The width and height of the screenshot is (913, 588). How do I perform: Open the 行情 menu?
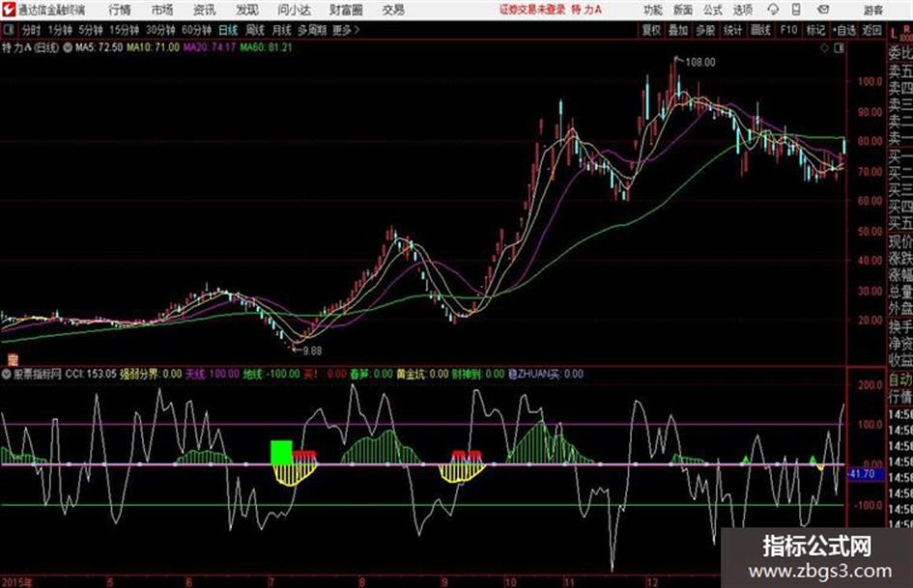[x=120, y=10]
